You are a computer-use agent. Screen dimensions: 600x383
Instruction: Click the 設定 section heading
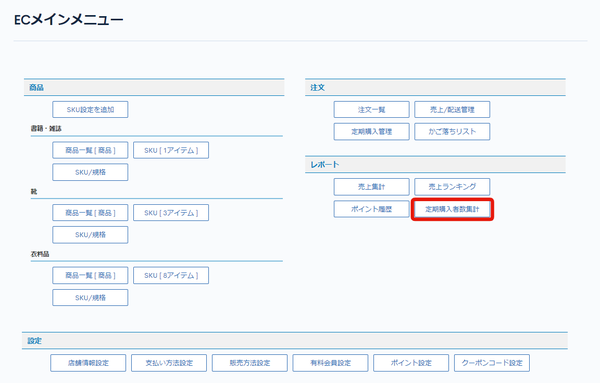tap(34, 341)
